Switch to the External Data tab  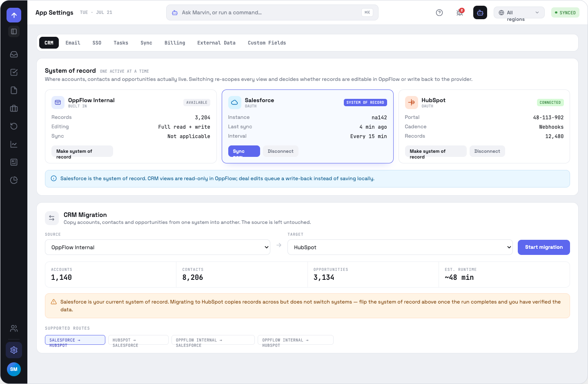pyautogui.click(x=216, y=43)
